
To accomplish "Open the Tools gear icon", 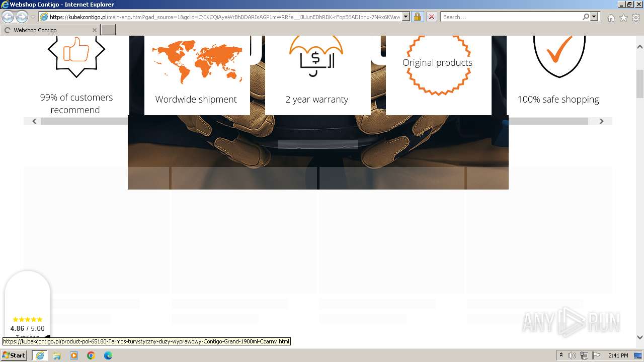I will 636,18.
